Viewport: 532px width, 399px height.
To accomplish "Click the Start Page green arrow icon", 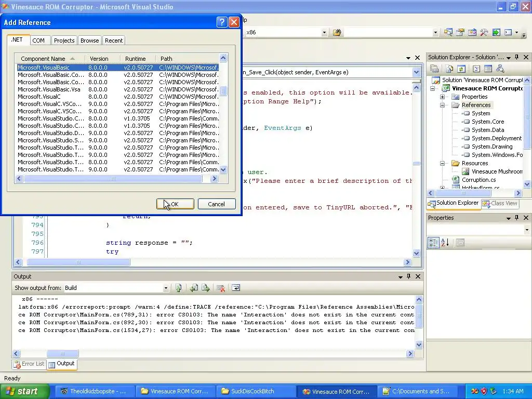I will (x=496, y=33).
